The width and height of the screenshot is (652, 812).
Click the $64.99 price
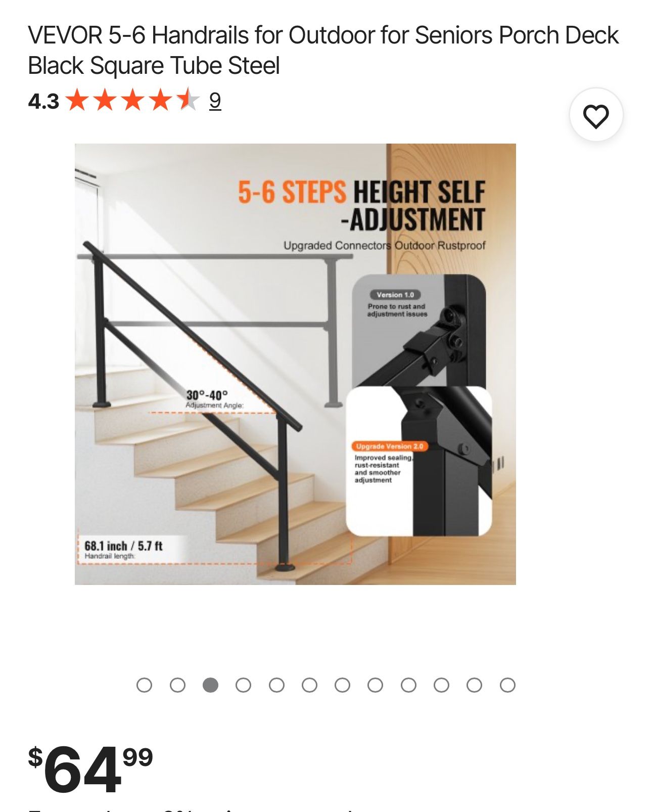click(x=90, y=769)
